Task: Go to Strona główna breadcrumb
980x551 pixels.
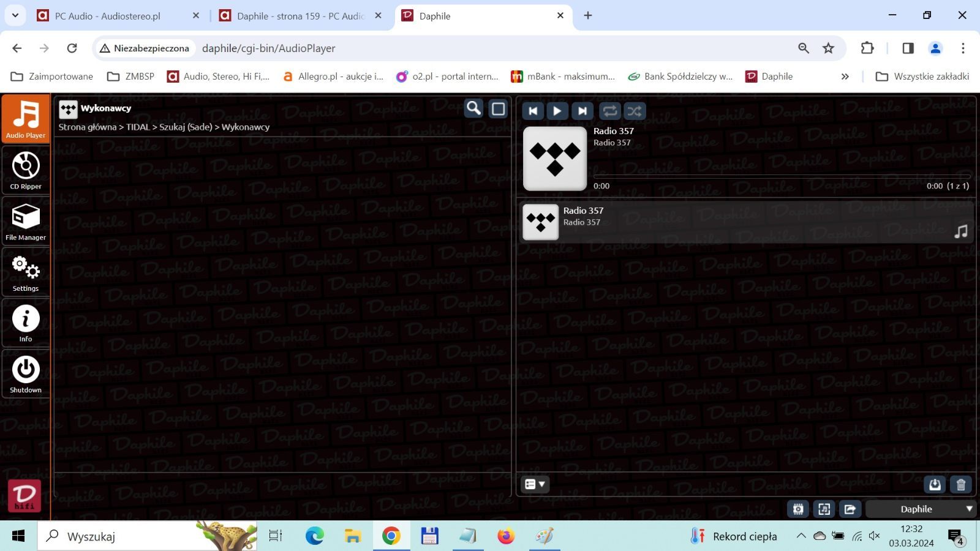Action: click(x=87, y=127)
